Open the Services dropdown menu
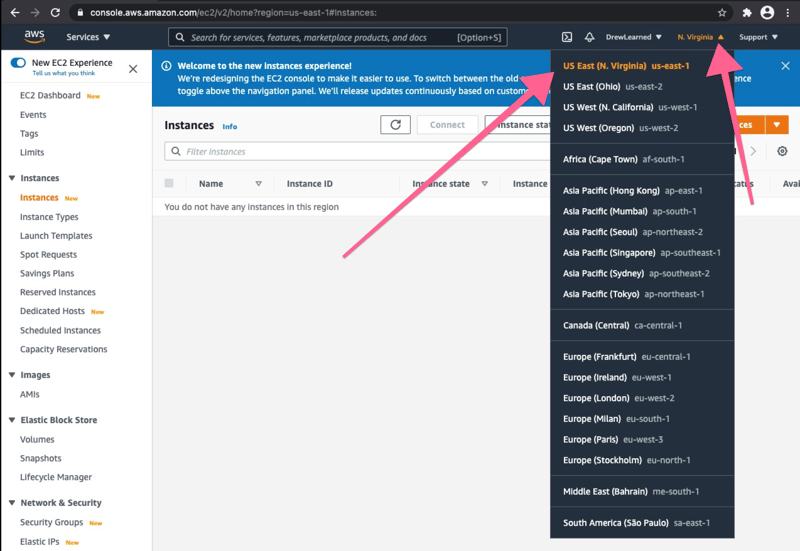This screenshot has width=800, height=551. click(x=88, y=37)
